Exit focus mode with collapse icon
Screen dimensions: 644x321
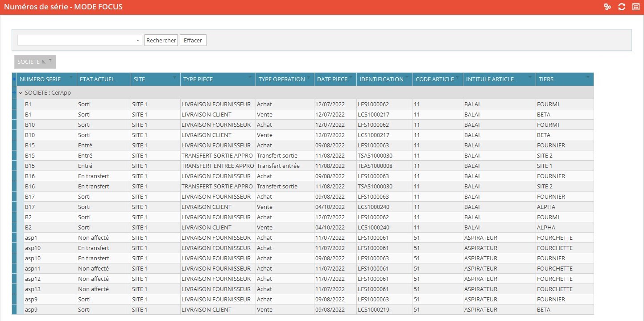636,7
